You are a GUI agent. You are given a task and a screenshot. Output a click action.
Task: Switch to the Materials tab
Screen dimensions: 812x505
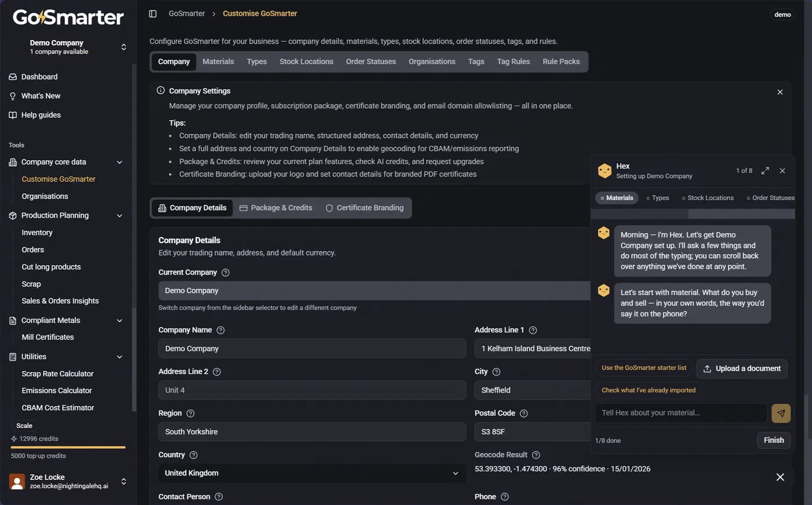(x=218, y=62)
